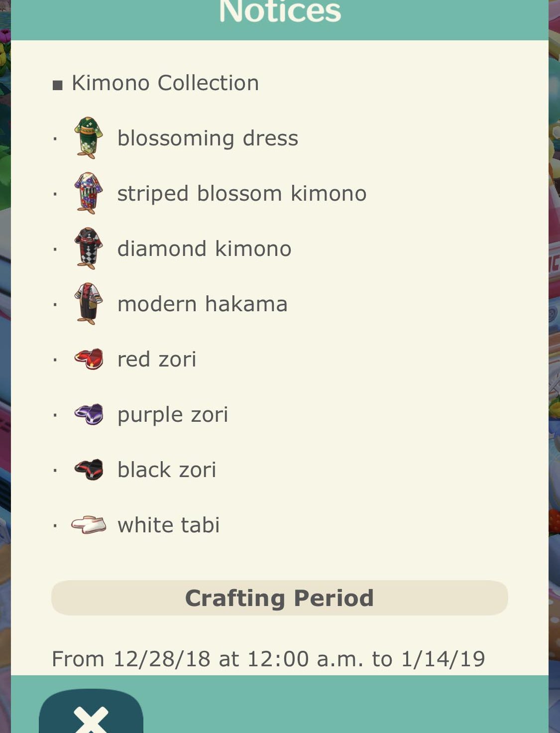Click the Kimono Collection heading

(165, 83)
